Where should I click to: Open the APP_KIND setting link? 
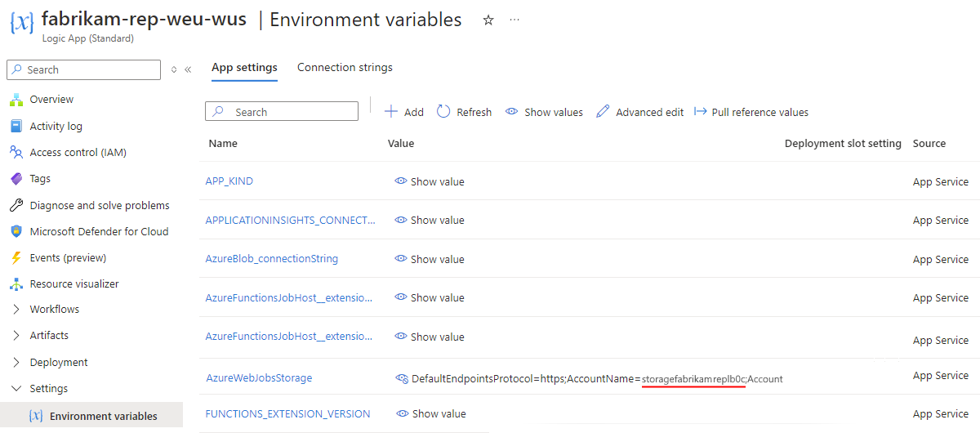point(229,181)
